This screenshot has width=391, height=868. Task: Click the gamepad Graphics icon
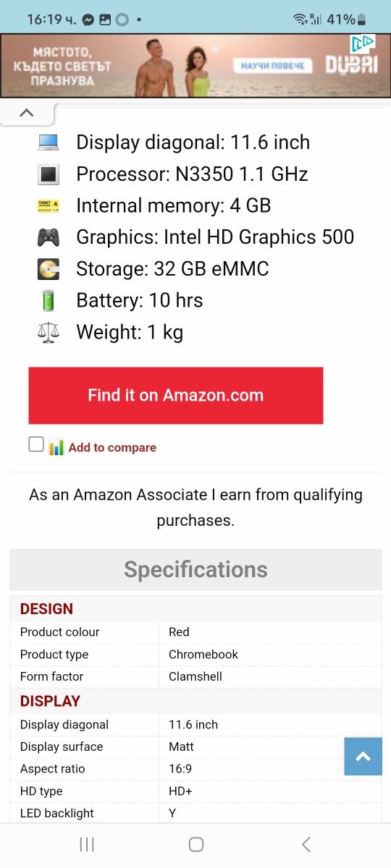click(x=49, y=237)
